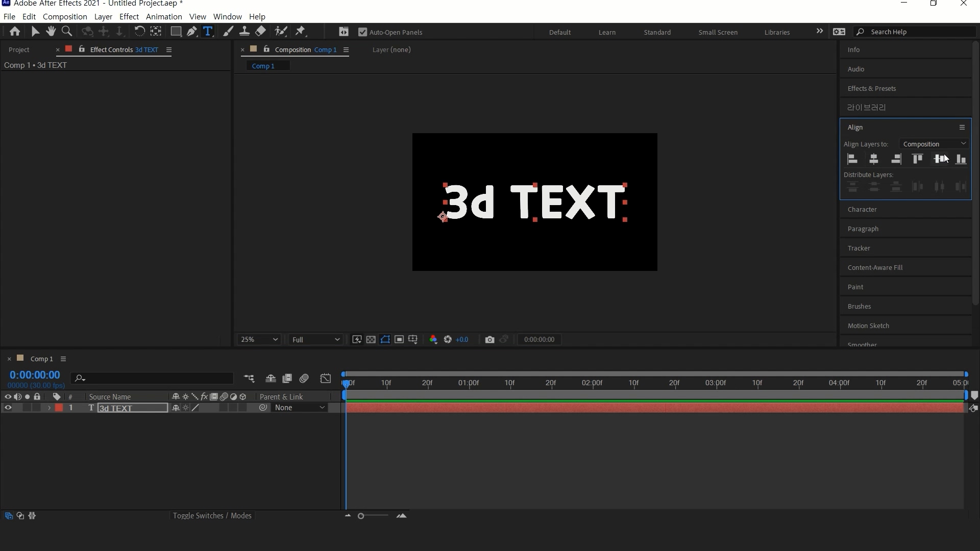Click the Home icon in toolbar

(x=15, y=32)
